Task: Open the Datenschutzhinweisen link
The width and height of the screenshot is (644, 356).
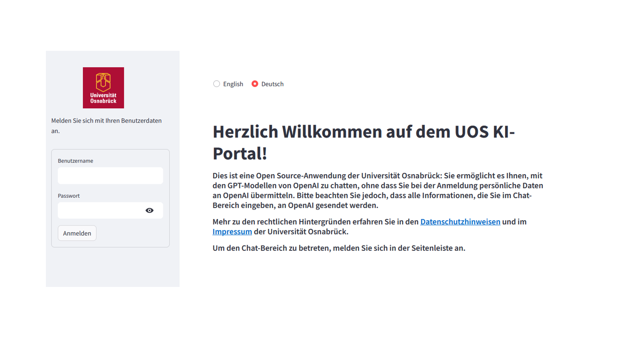Action: (x=460, y=221)
